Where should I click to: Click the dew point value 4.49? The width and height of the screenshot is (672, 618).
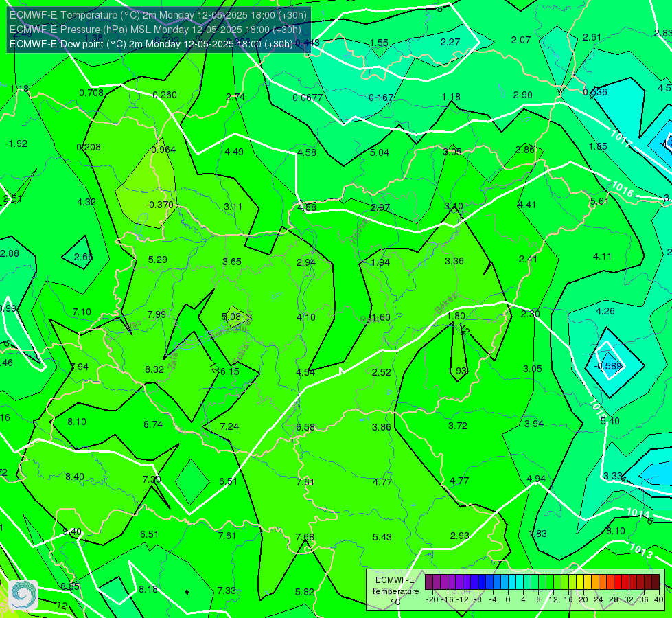234,152
